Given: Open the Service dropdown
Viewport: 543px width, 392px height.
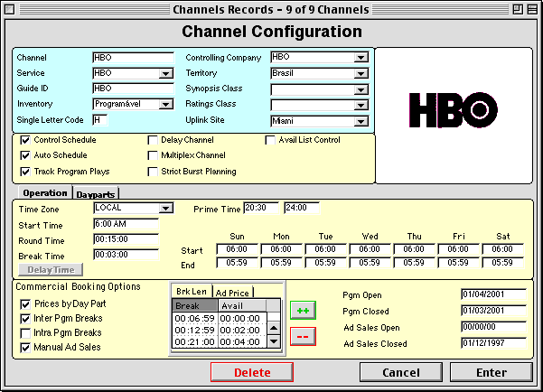Looking at the screenshot, I should 165,73.
